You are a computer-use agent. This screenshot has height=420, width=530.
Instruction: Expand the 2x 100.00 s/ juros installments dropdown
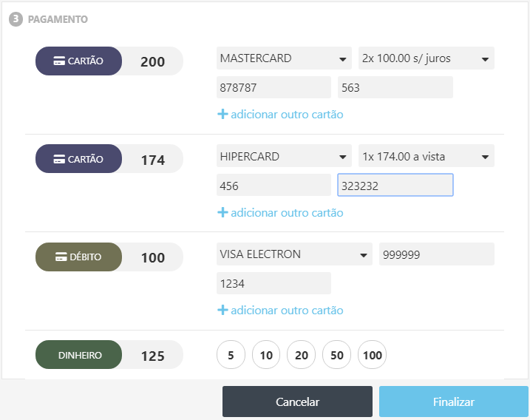tap(425, 58)
